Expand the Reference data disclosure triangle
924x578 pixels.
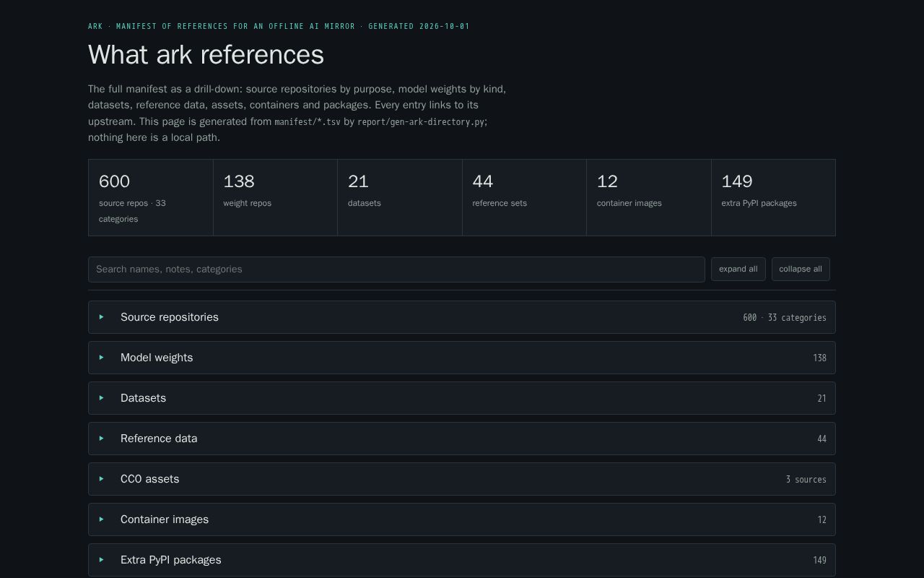[x=102, y=439]
